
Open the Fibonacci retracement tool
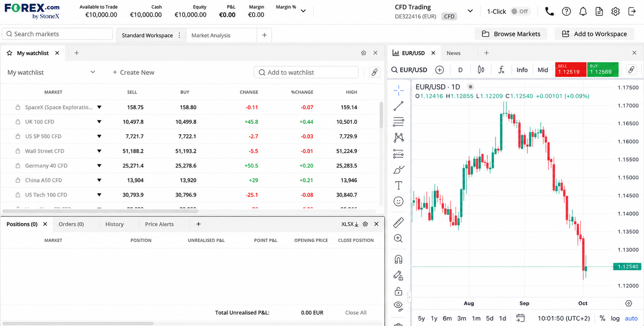click(398, 121)
